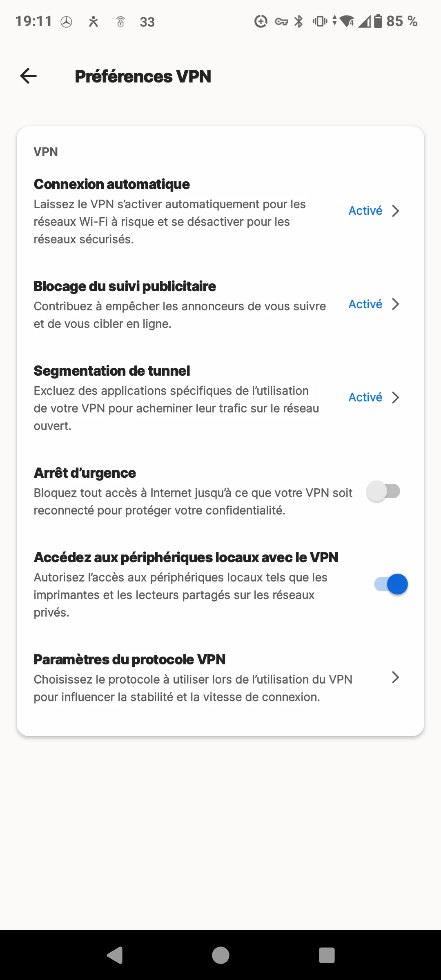Expand Connexion automatique chevron

(x=395, y=211)
